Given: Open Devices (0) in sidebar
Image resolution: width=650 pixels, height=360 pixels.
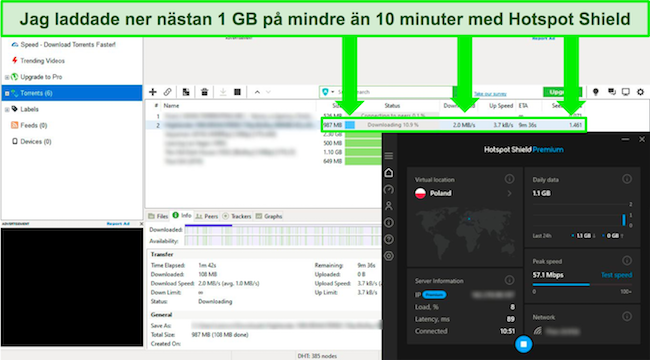Looking at the screenshot, I should pos(37,141).
